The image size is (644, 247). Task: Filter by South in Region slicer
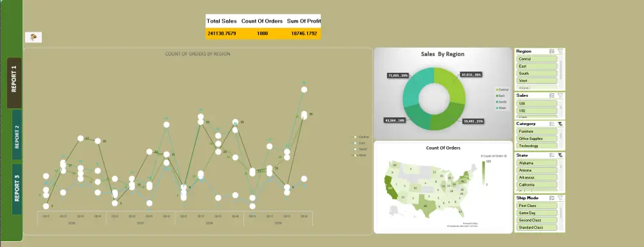[536, 74]
